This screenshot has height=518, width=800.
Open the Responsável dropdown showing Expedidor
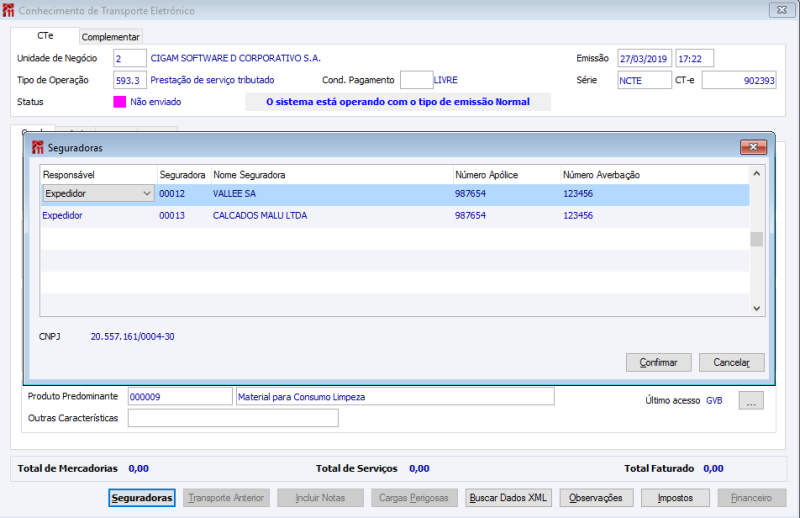coord(98,193)
